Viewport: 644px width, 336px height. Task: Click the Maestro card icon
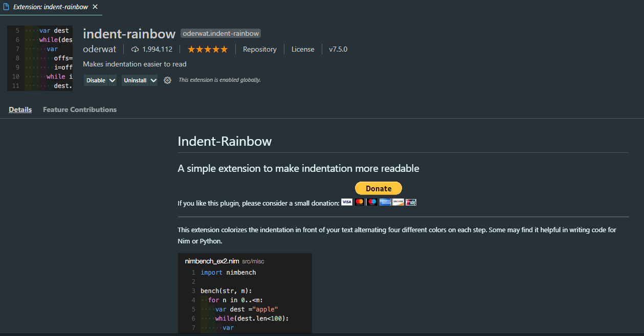point(372,202)
